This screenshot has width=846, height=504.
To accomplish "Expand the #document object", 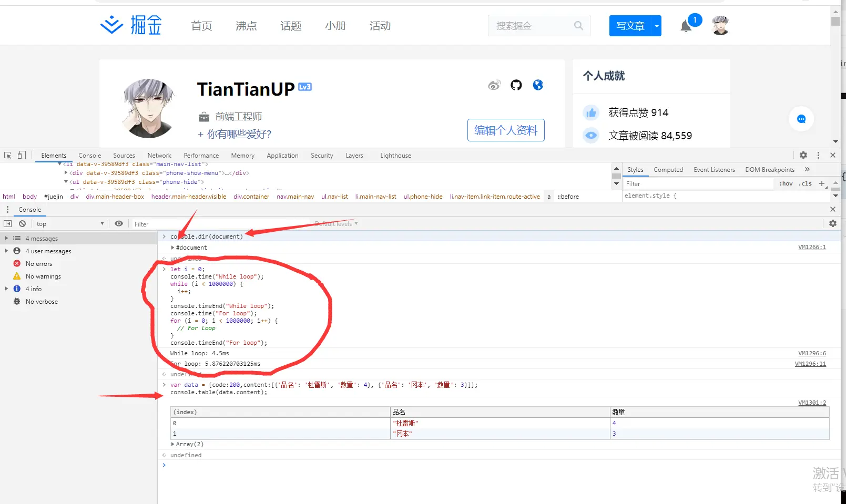I will [172, 248].
